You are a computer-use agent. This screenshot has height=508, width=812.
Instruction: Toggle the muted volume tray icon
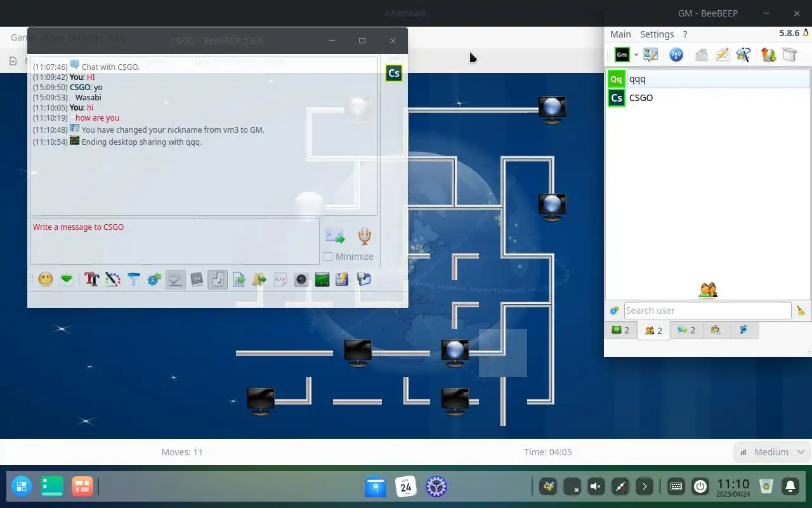coord(596,487)
